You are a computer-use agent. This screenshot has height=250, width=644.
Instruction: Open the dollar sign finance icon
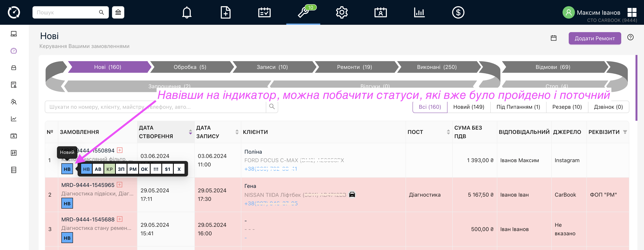point(458,12)
